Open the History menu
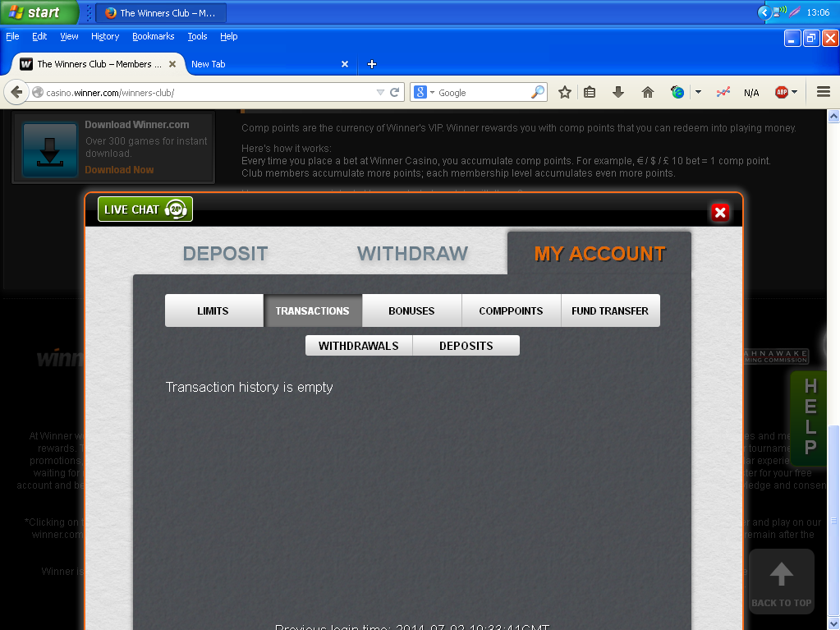840x630 pixels. pyautogui.click(x=105, y=36)
